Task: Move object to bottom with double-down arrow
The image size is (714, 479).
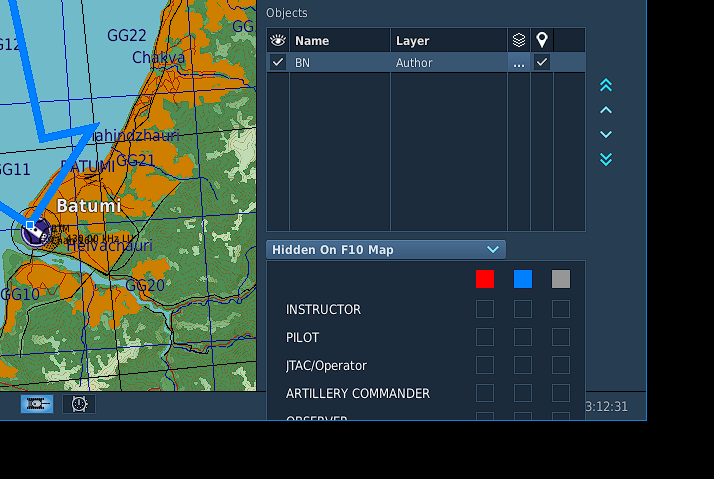Action: point(606,159)
